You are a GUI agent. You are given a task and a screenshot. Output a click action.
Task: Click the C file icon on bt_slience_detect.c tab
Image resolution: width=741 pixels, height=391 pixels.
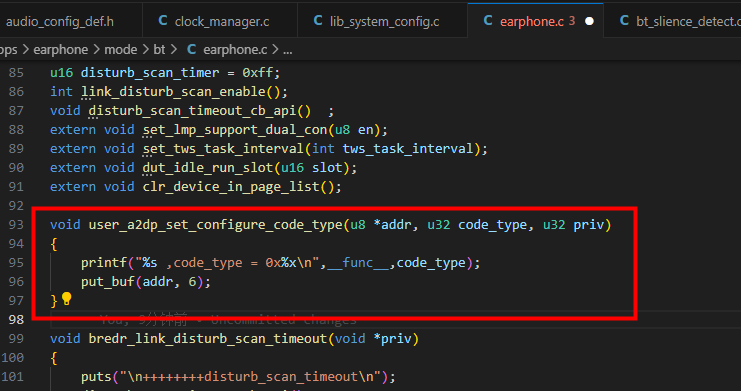pyautogui.click(x=624, y=20)
